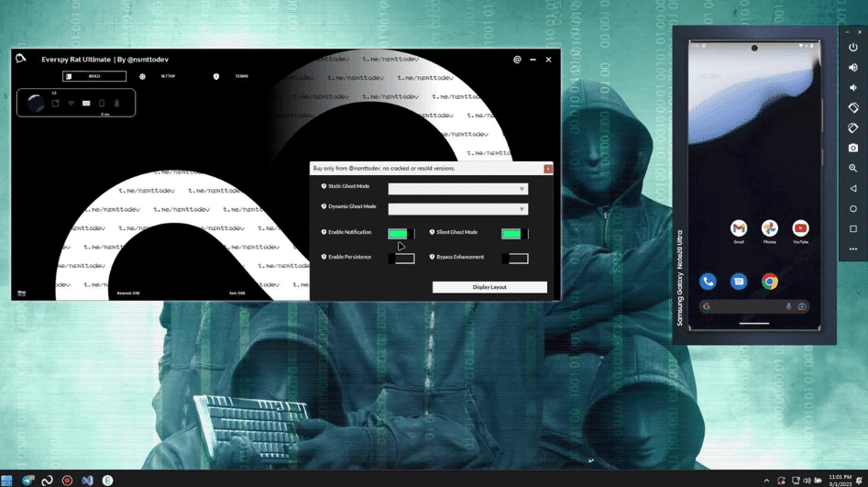Screen dimensions: 868x487
Task: Click the voice search microphone on phone
Action: coord(788,306)
